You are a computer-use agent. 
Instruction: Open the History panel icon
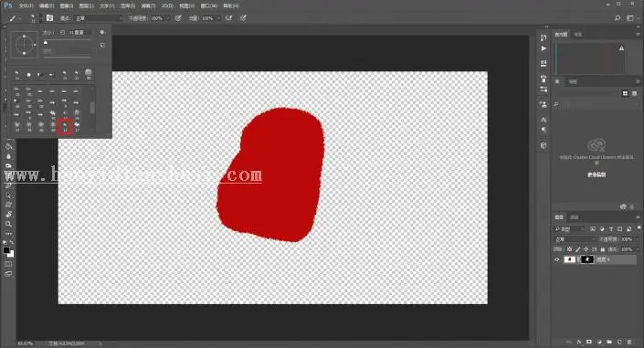pos(544,37)
